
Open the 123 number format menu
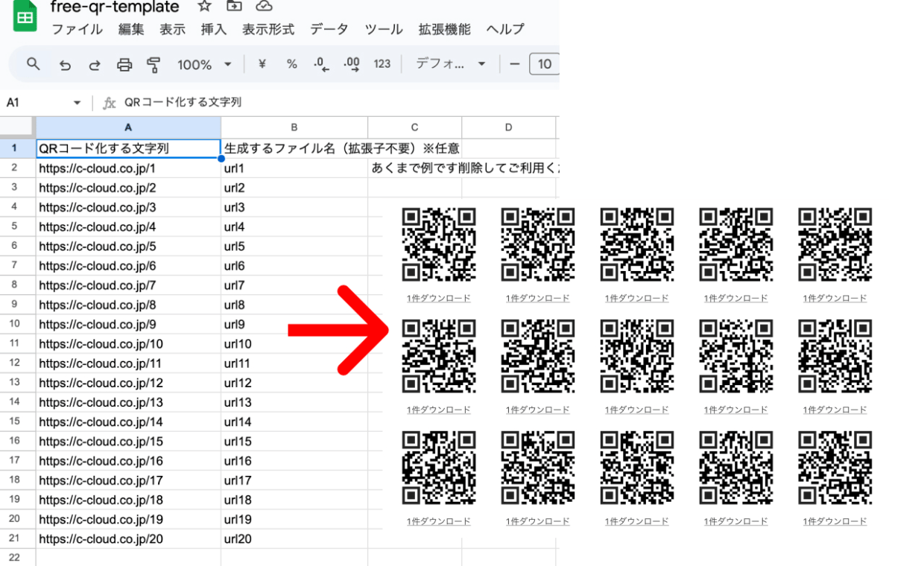(x=382, y=64)
